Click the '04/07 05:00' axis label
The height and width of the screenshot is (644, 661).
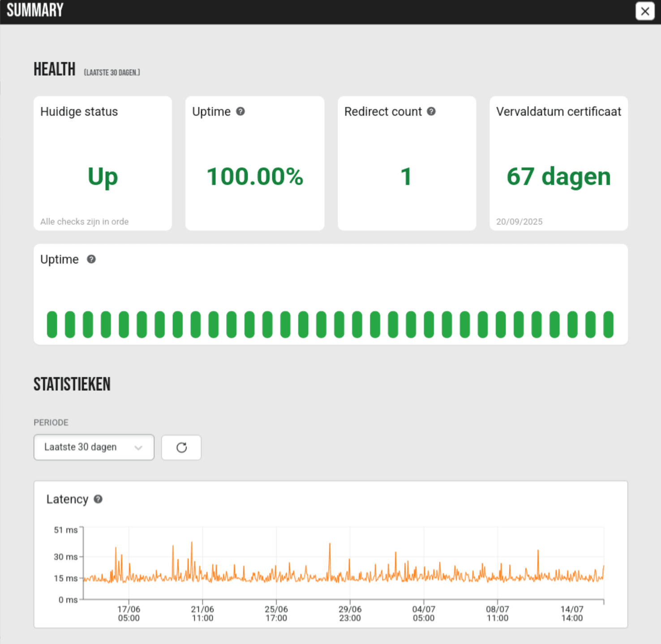(x=424, y=614)
